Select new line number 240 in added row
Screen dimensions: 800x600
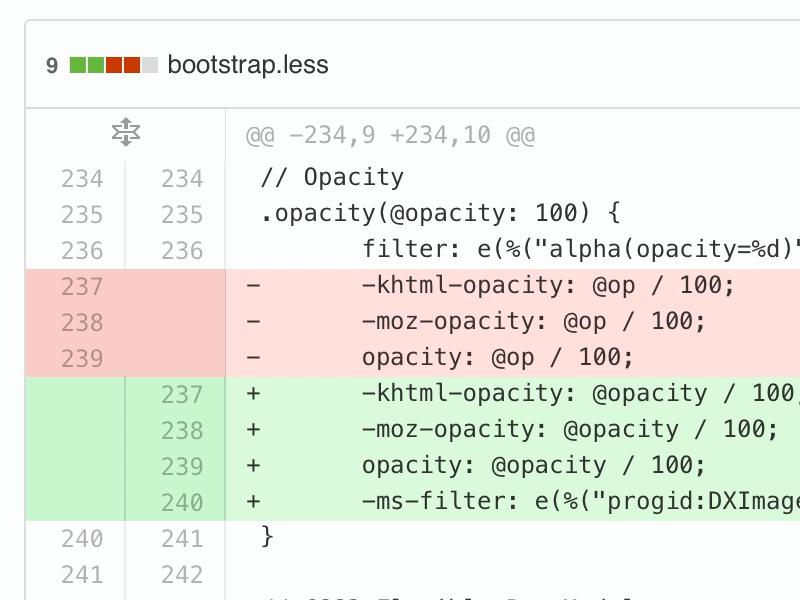[x=182, y=503]
